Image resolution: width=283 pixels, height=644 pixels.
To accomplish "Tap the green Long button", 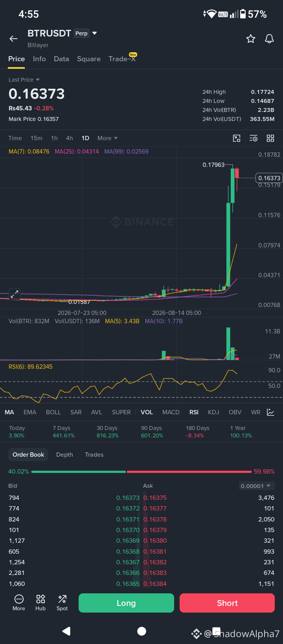I will pyautogui.click(x=126, y=603).
